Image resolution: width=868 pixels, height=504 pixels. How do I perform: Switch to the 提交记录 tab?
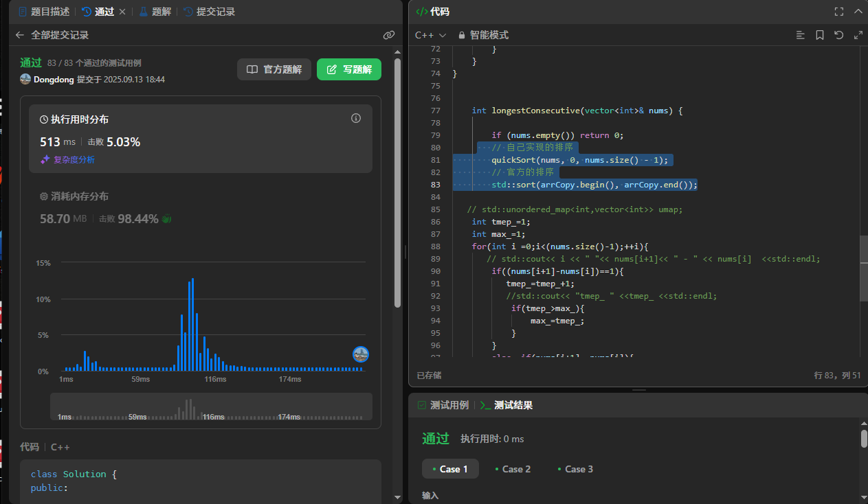(209, 12)
